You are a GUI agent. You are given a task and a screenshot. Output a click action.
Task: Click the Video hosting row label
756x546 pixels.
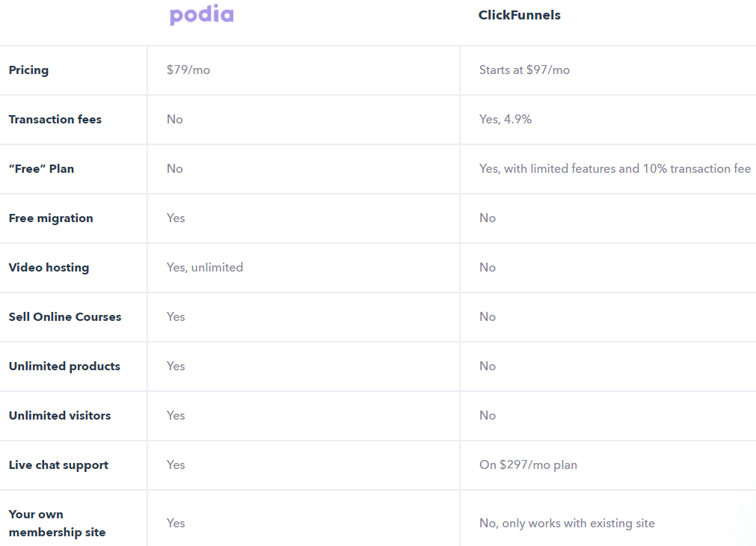pyautogui.click(x=49, y=268)
